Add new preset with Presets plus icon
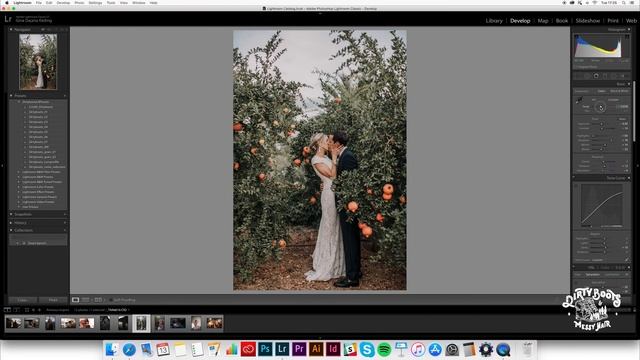This screenshot has width=640, height=360. tap(65, 96)
